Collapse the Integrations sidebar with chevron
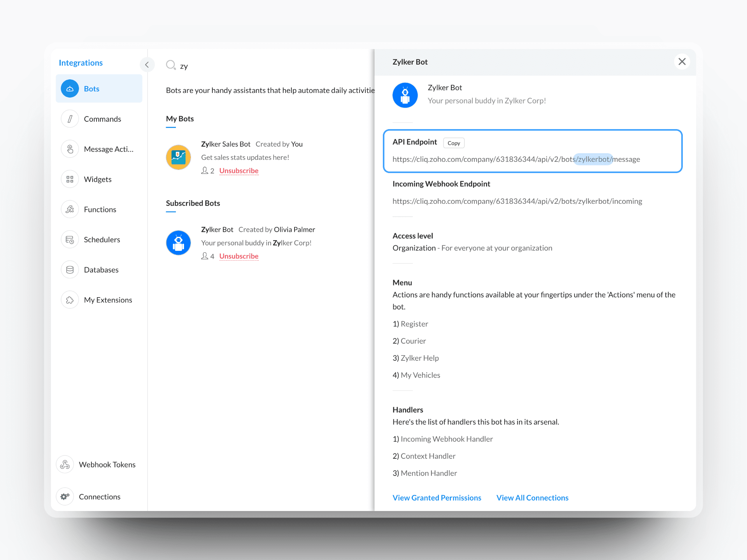 coord(147,65)
